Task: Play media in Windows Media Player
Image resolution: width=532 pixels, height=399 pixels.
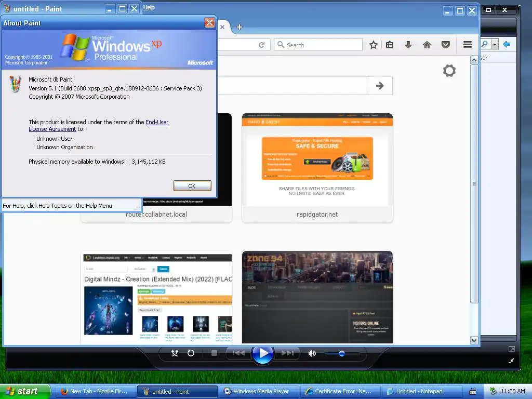Action: click(262, 353)
